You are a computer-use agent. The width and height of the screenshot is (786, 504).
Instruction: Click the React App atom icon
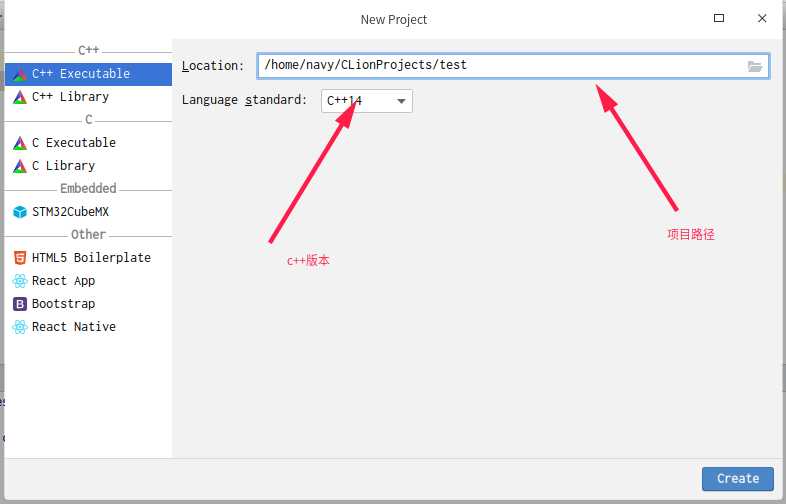tap(20, 281)
